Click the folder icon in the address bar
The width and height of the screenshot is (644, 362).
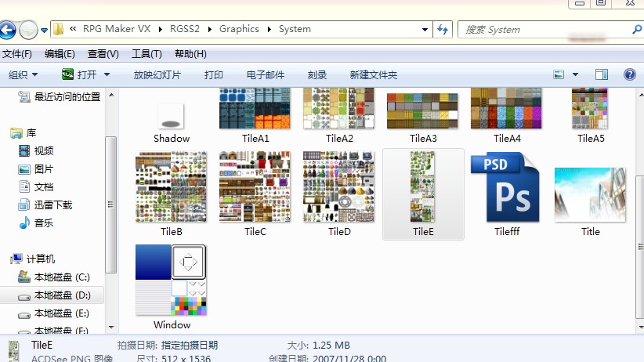point(59,29)
